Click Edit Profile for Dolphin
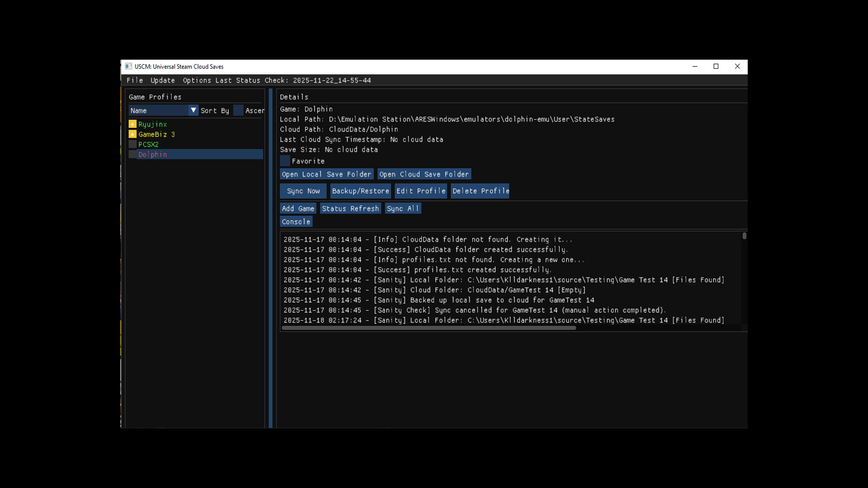868x488 pixels. 420,191
